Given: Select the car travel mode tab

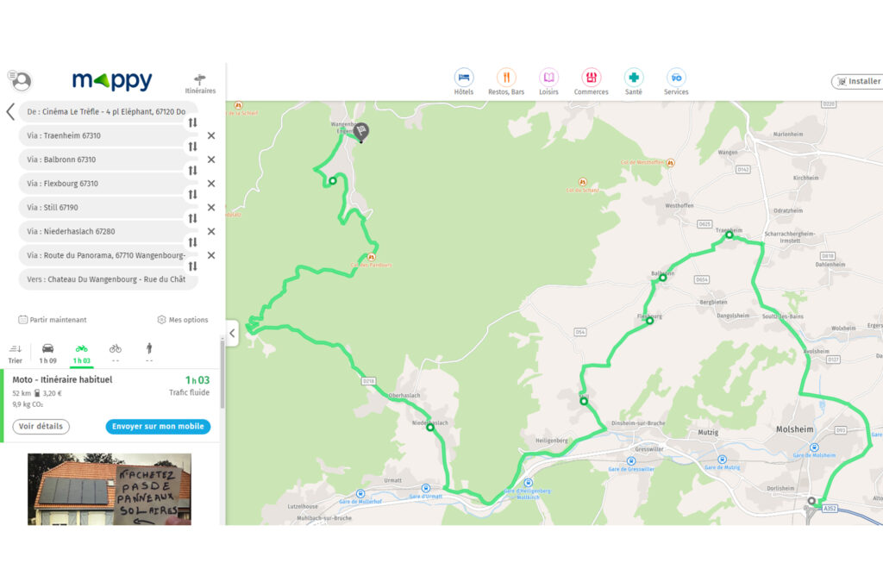Looking at the screenshot, I should pyautogui.click(x=48, y=353).
